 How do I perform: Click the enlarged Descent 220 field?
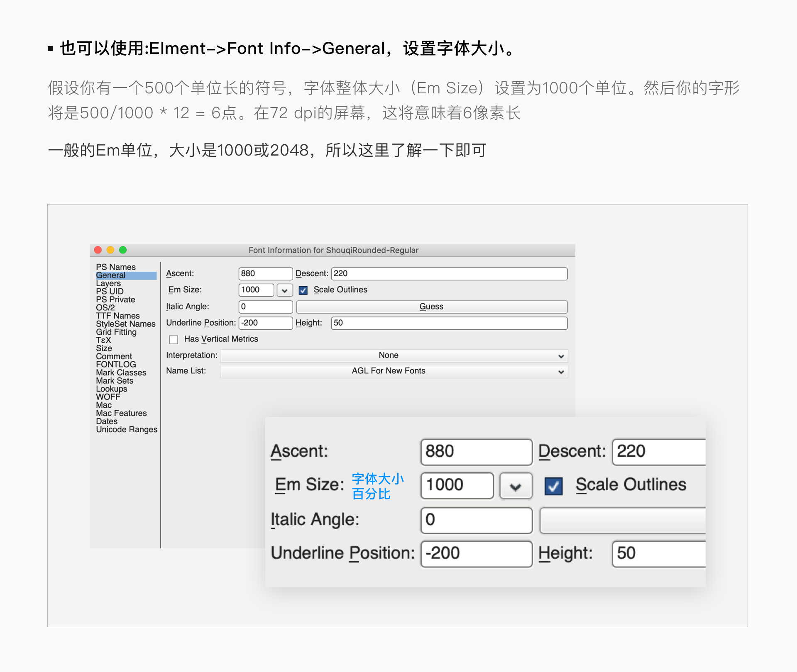click(659, 452)
